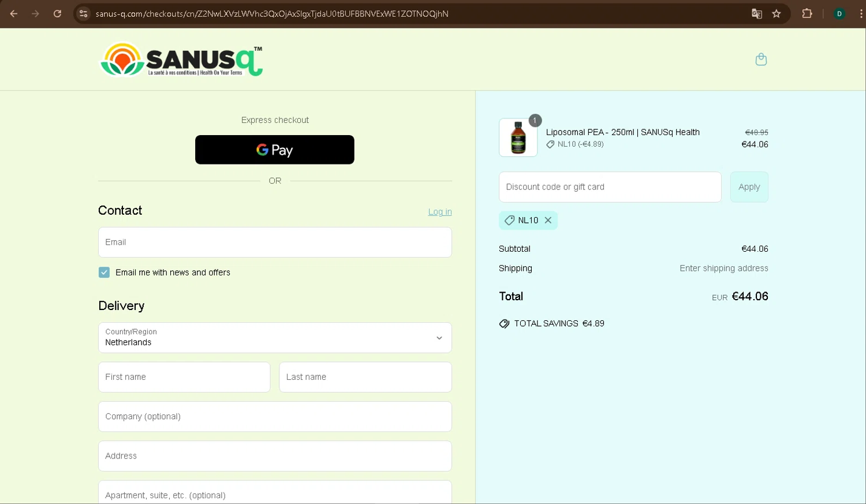866x504 pixels.
Task: Click the Enter shipping address text
Action: pyautogui.click(x=724, y=268)
